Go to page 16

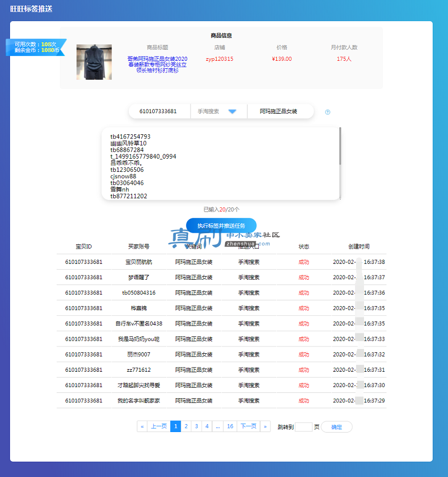pyautogui.click(x=230, y=426)
